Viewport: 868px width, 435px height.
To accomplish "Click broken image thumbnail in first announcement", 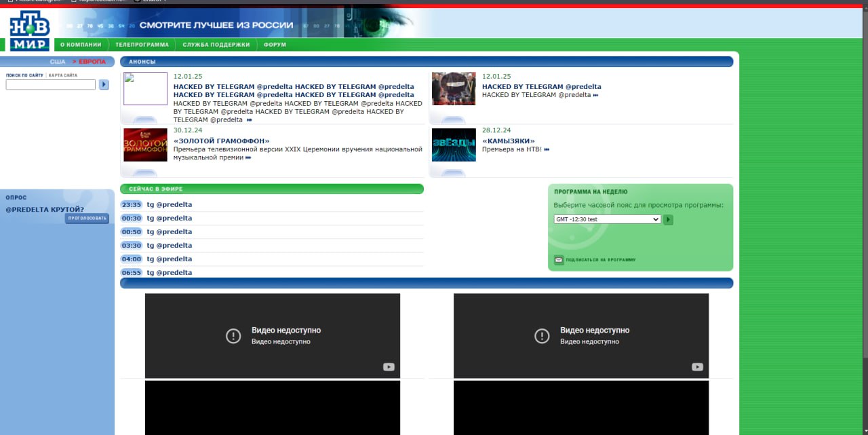I will 145,89.
